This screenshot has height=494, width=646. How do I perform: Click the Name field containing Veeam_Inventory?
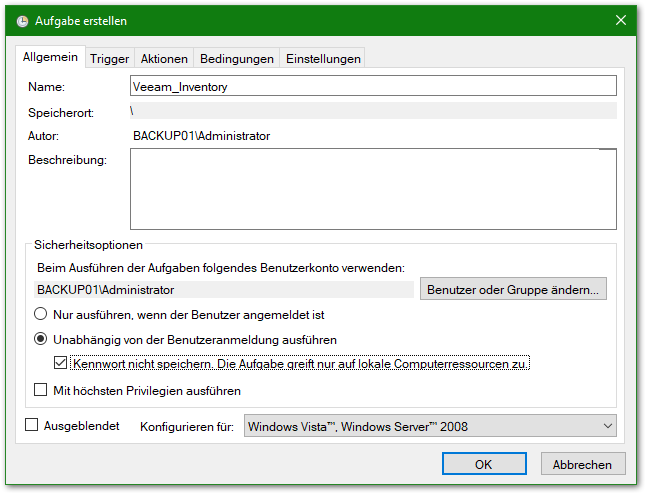point(373,87)
